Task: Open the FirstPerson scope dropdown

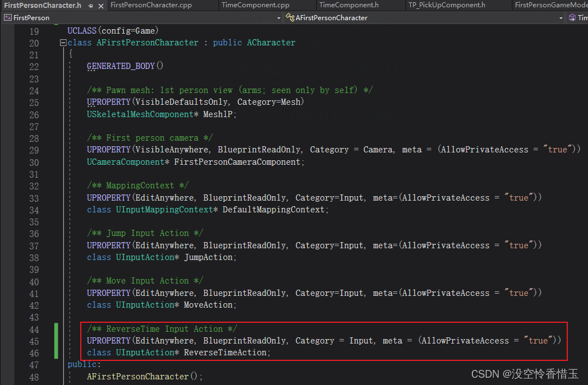Action: point(278,17)
